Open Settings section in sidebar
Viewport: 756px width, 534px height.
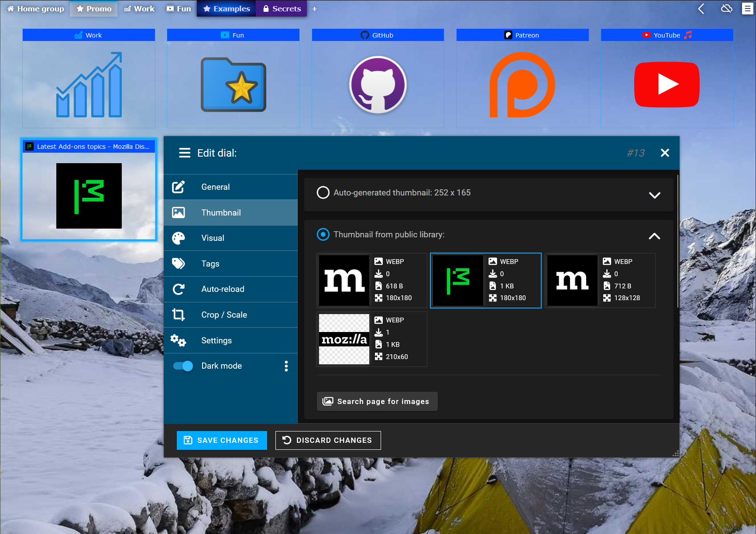[x=231, y=340]
